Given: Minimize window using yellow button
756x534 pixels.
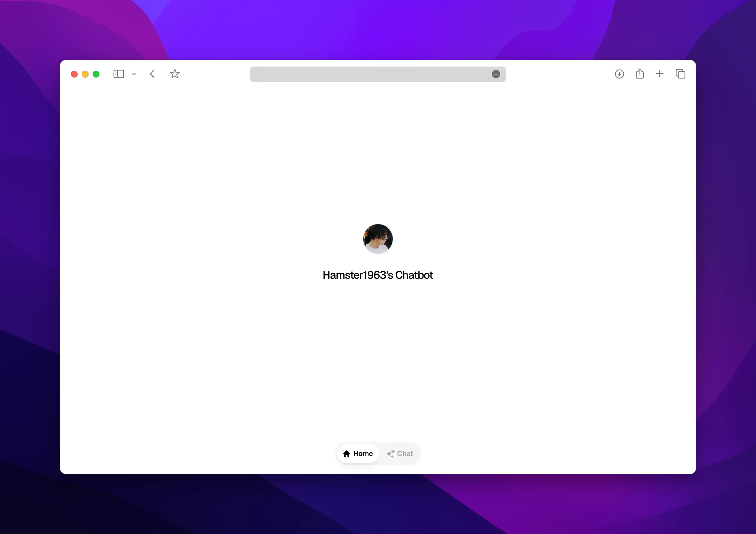Looking at the screenshot, I should [x=85, y=74].
